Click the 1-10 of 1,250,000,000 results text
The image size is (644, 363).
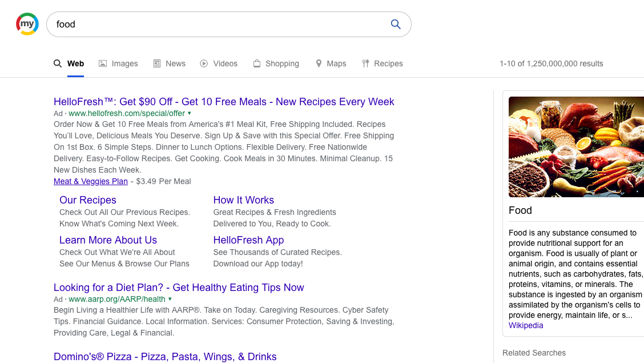(551, 63)
